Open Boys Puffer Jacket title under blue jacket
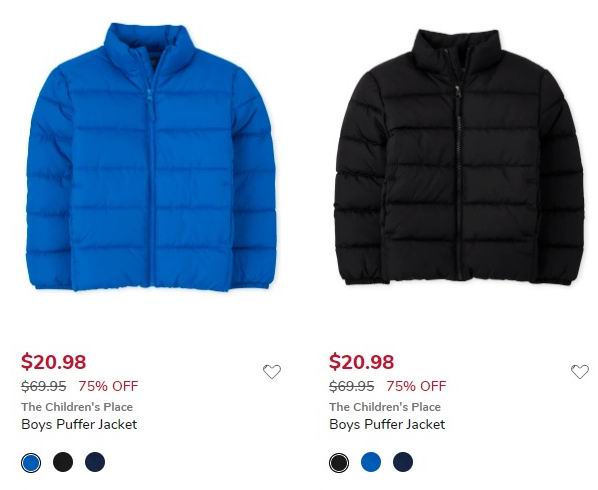This screenshot has width=598, height=490. click(79, 424)
